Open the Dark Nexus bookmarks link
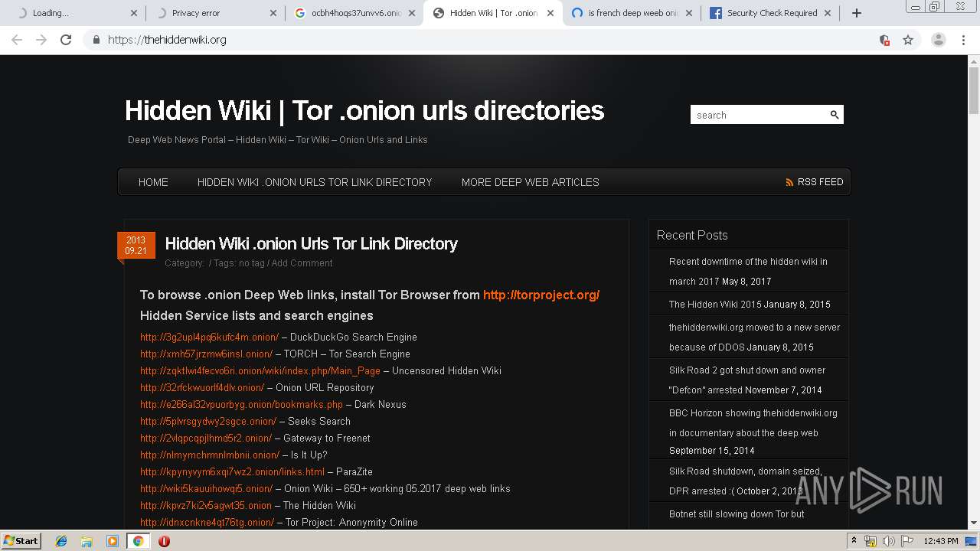The height and width of the screenshot is (551, 980). 241,405
